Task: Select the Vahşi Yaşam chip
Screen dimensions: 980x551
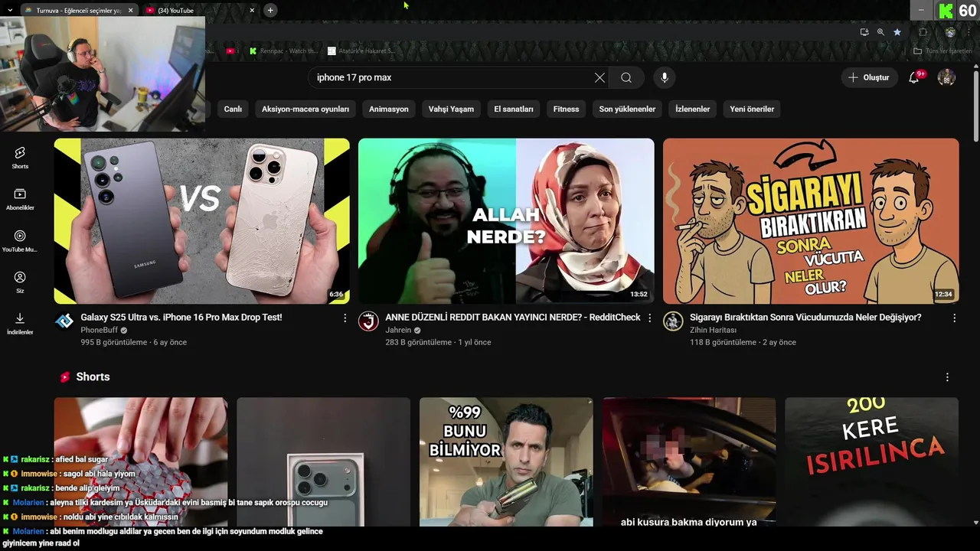Action: [x=451, y=109]
